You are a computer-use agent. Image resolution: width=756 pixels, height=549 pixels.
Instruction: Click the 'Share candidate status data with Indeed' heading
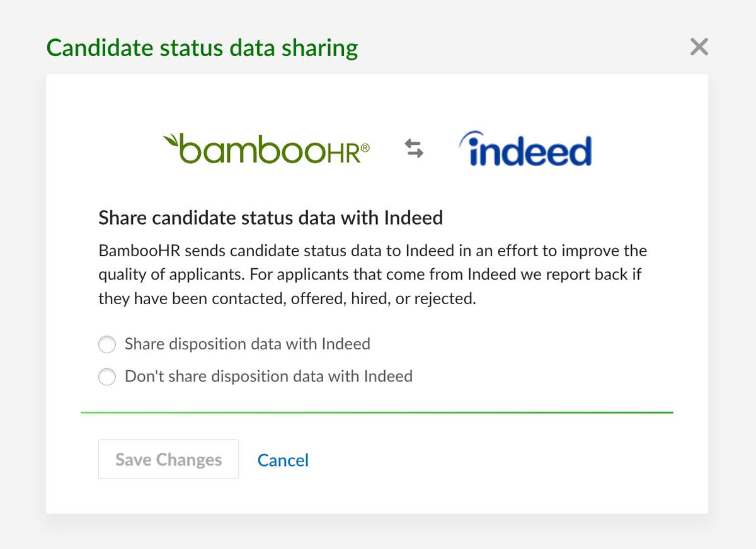[x=270, y=218]
